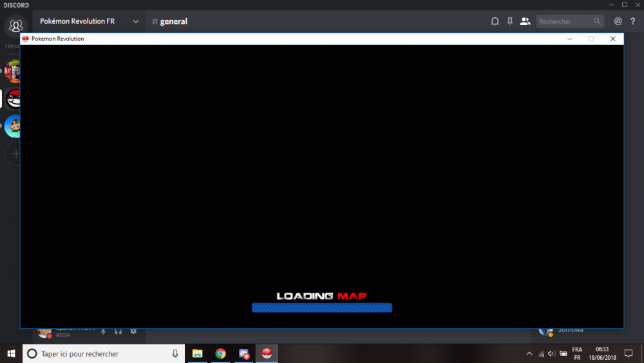Deafen with headphones icon in Discord
This screenshot has height=363, width=644.
pyautogui.click(x=118, y=331)
